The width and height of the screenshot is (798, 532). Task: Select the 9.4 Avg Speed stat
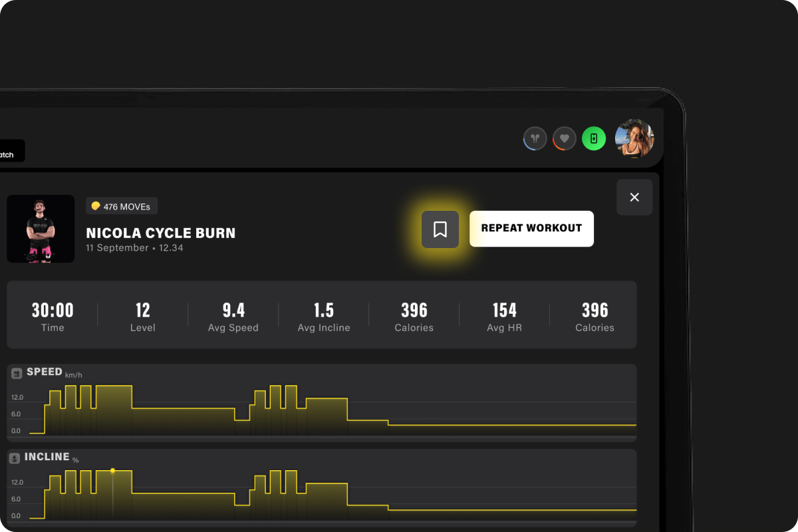click(233, 316)
